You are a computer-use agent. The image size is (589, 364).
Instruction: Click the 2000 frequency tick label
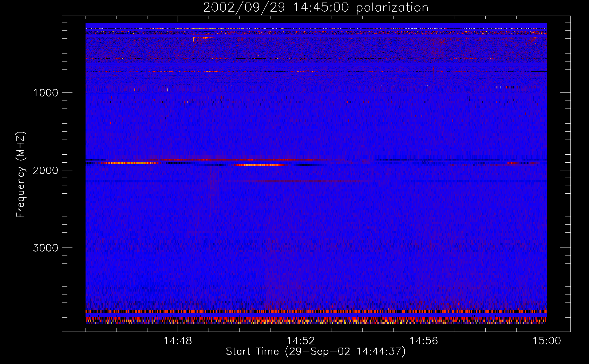(x=46, y=170)
